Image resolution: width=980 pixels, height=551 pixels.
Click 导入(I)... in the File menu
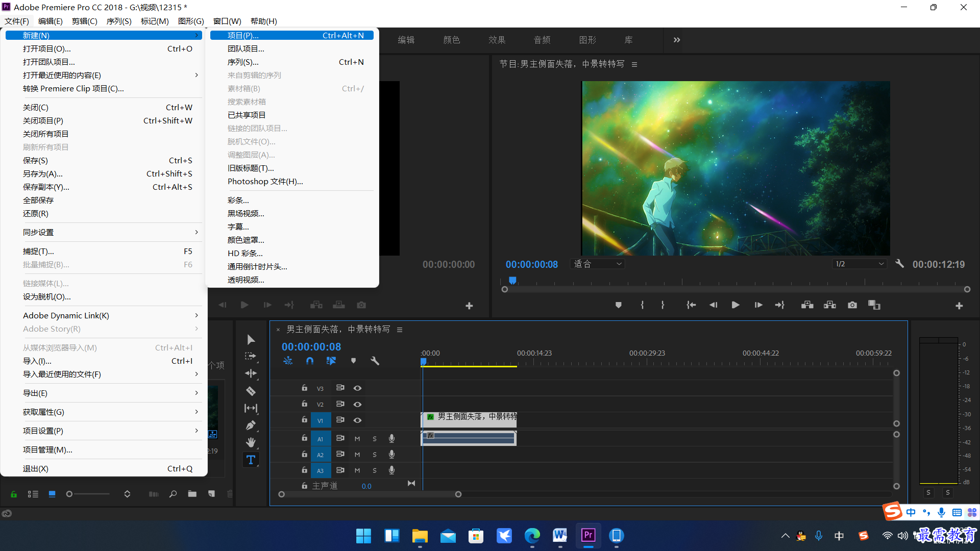(104, 361)
